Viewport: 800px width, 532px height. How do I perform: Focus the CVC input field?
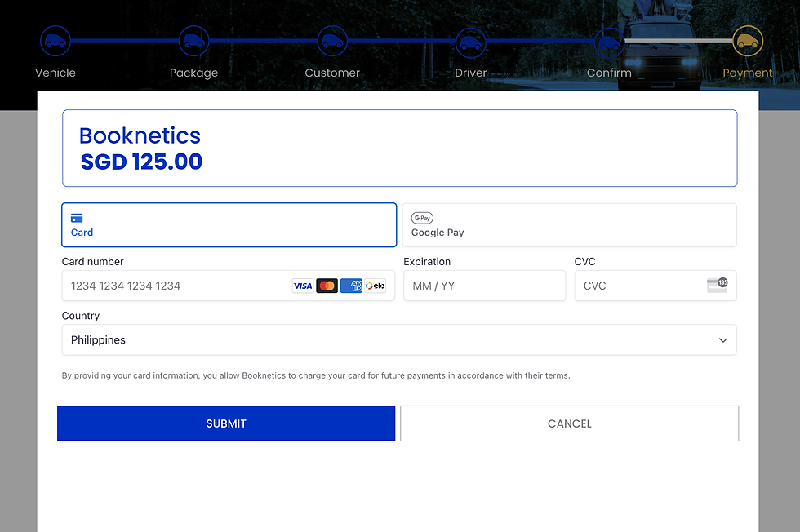click(656, 286)
